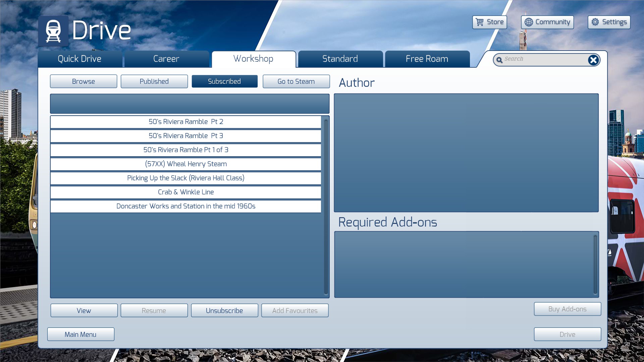This screenshot has width=644, height=362.
Task: Type in the Search input field
Action: (x=543, y=59)
